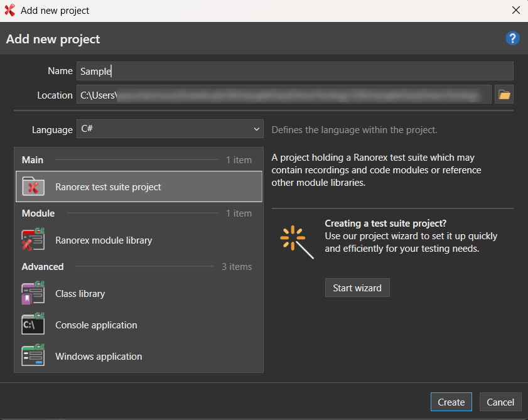Click the Name input field with Sample
Image resolution: width=528 pixels, height=420 pixels.
[x=294, y=71]
